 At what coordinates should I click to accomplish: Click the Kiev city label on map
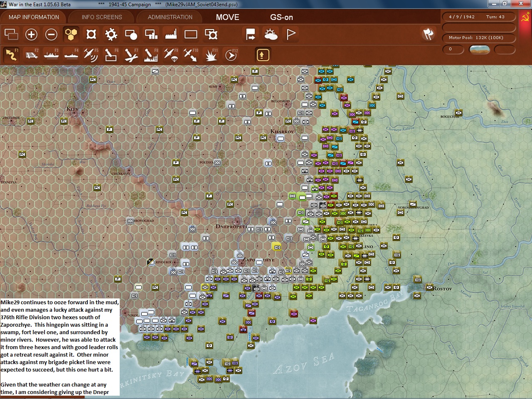click(x=72, y=109)
